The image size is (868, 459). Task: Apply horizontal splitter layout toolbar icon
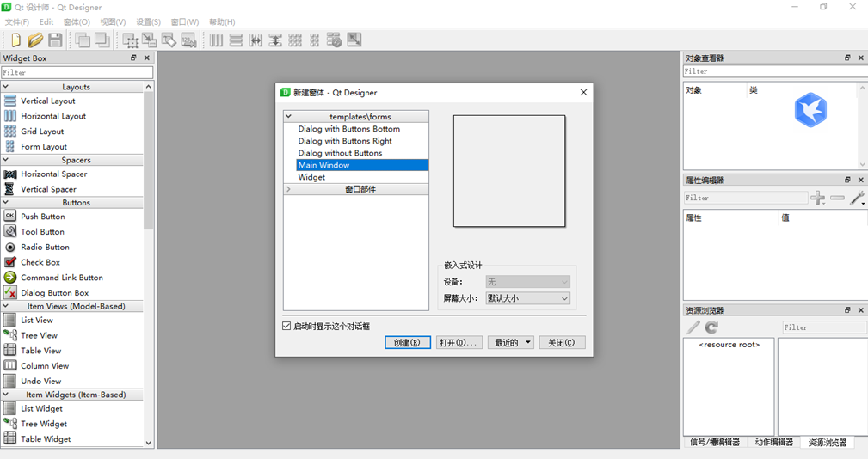pos(255,40)
